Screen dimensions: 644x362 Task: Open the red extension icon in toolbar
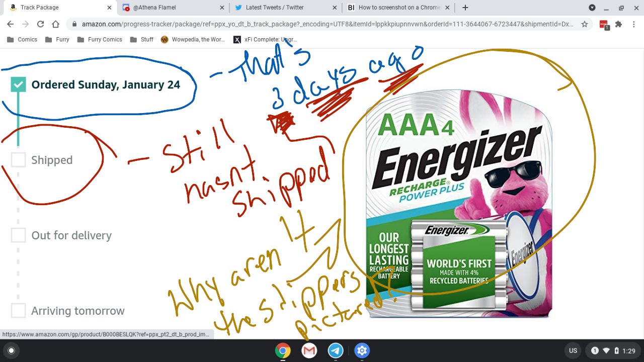pos(604,25)
